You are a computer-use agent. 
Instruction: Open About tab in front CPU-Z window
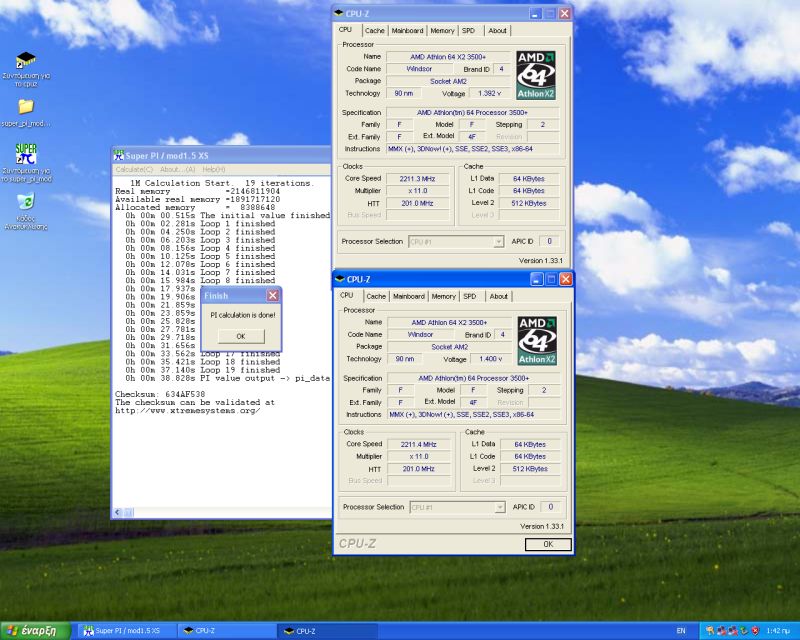tap(499, 297)
